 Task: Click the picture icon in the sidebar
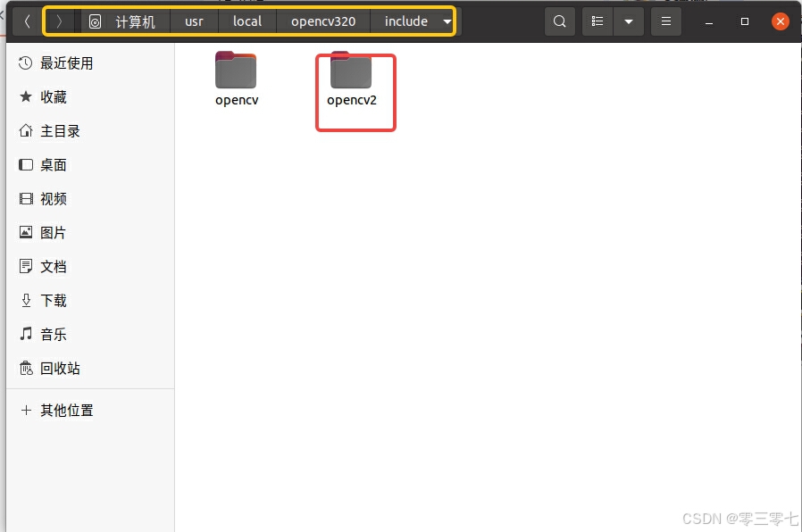[26, 232]
